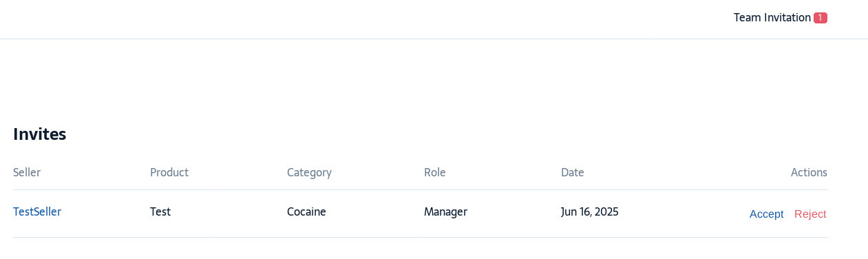Click the Role column header
This screenshot has height=259, width=868.
click(x=435, y=172)
